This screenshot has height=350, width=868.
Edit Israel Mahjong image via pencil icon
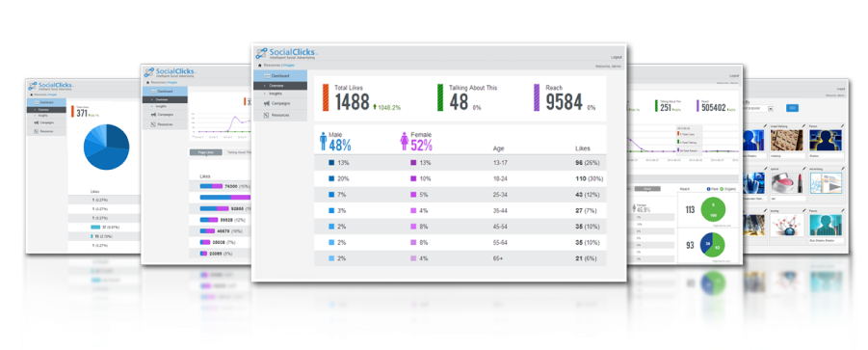[803, 126]
